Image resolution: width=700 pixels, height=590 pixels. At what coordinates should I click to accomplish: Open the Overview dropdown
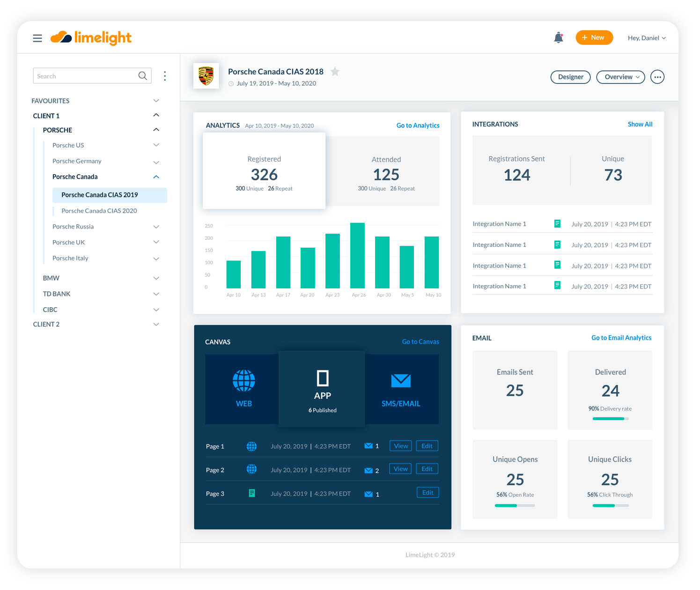point(620,77)
